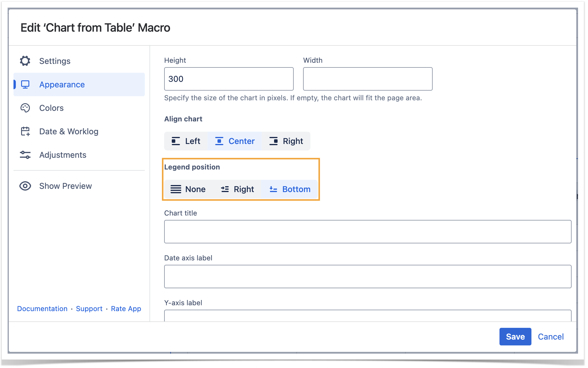The height and width of the screenshot is (368, 588).
Task: Set legend position to Right
Action: (237, 189)
